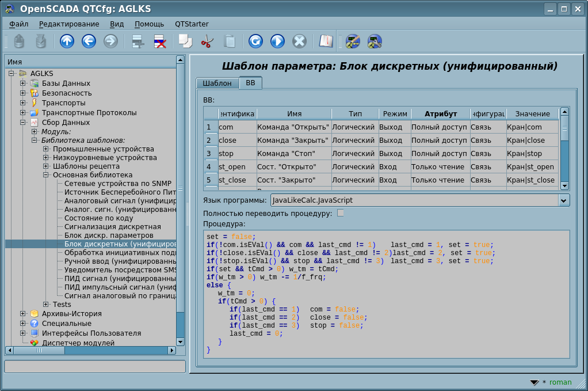Image resolution: width=588 pixels, height=391 pixels.
Task: Click into the Процедура code editor
Action: tap(386, 294)
